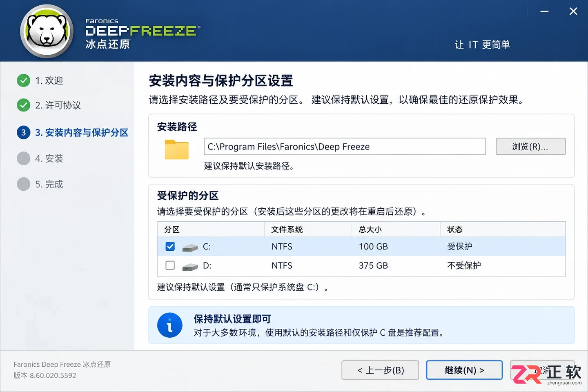This screenshot has height=392, width=588.
Task: Click green checkmark beside 欢迎 step
Action: pyautogui.click(x=24, y=80)
